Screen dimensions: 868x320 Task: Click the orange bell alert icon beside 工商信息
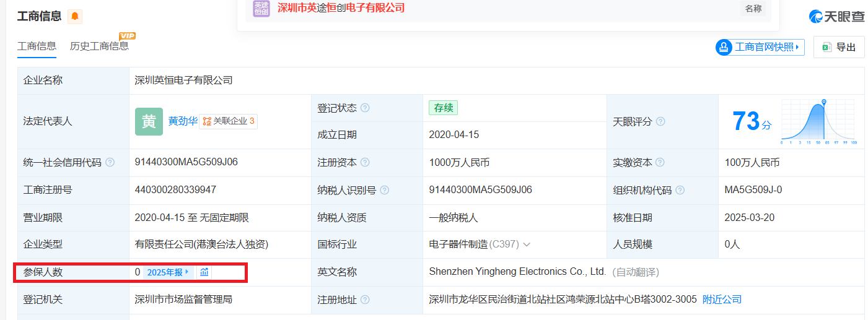75,17
